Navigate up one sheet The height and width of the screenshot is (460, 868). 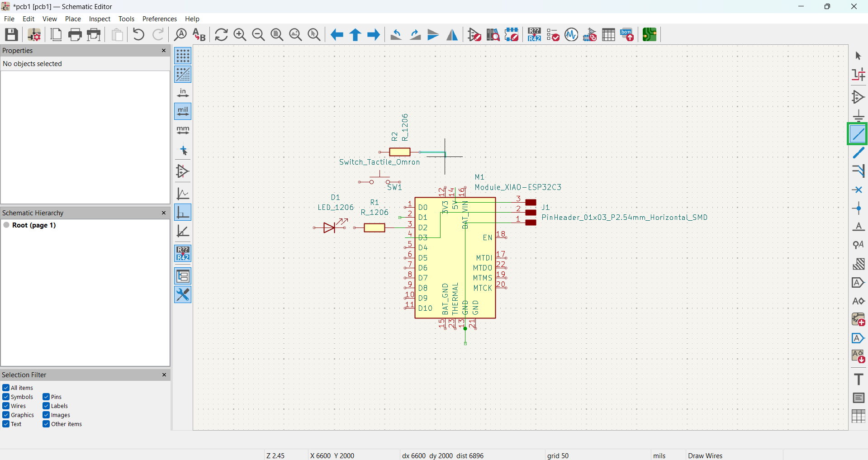pos(355,34)
